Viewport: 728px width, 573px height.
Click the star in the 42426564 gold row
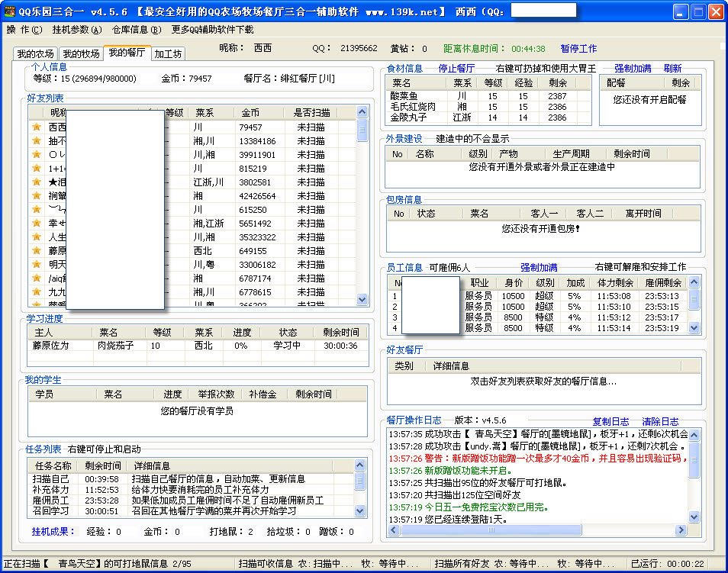click(x=36, y=196)
